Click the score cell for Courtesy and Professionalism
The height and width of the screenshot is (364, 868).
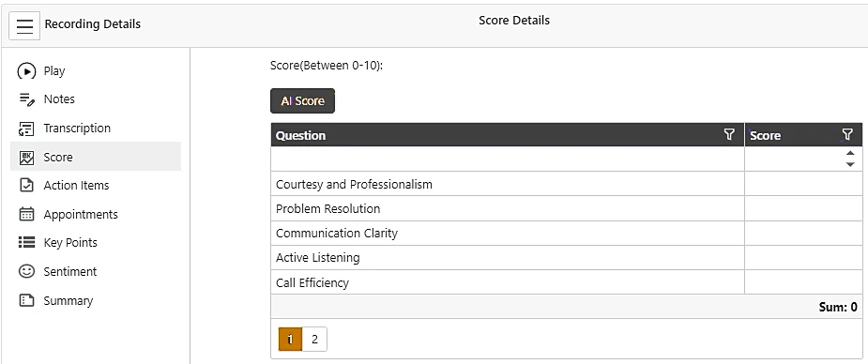point(803,184)
